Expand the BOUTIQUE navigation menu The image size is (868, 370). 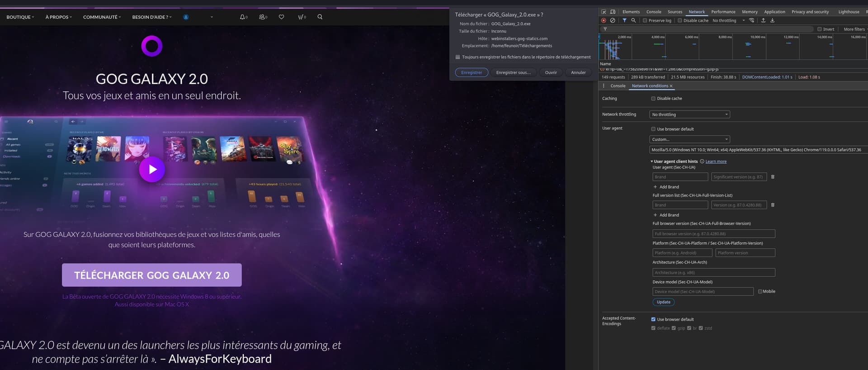[20, 17]
